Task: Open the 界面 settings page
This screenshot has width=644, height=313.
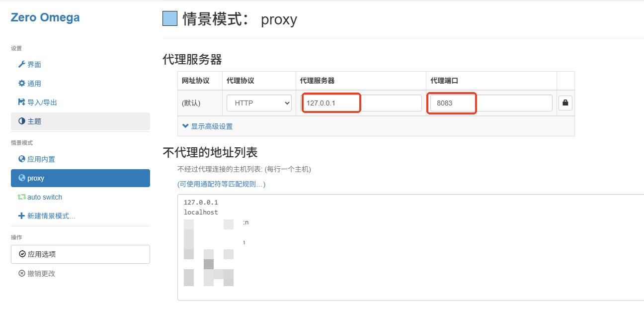Action: pos(34,65)
